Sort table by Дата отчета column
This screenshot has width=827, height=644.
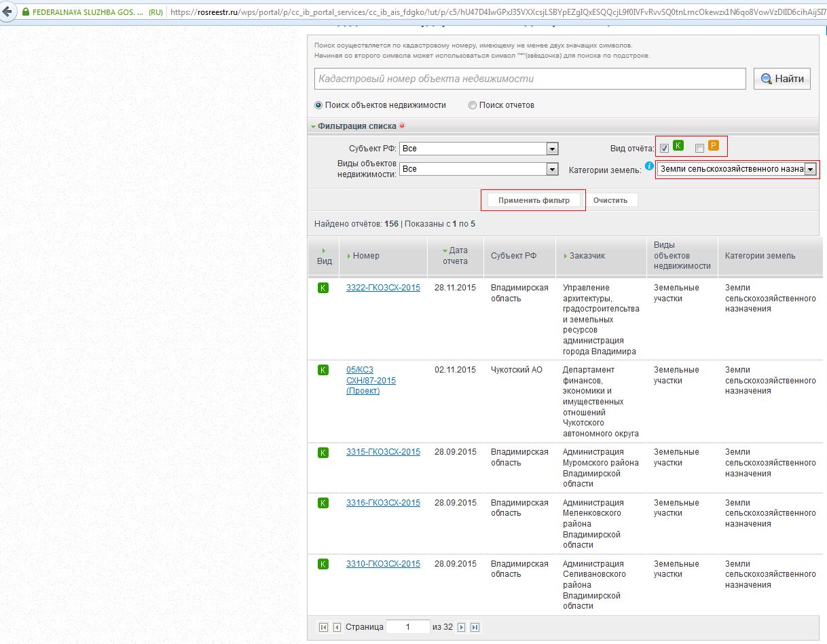click(x=455, y=256)
